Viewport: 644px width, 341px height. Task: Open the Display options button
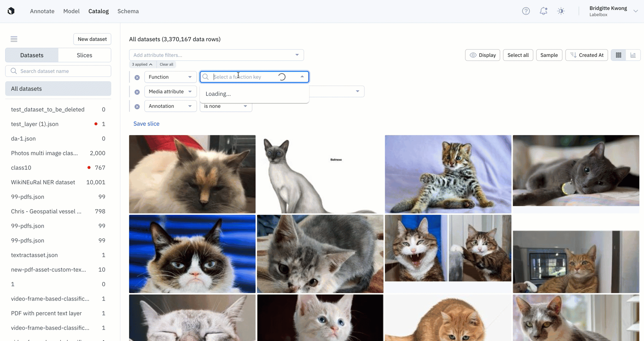[483, 55]
